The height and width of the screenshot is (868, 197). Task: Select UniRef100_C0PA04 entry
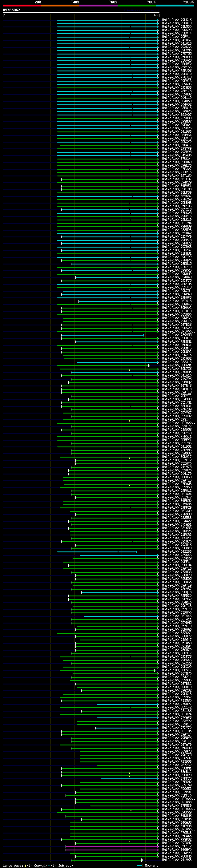point(176,125)
